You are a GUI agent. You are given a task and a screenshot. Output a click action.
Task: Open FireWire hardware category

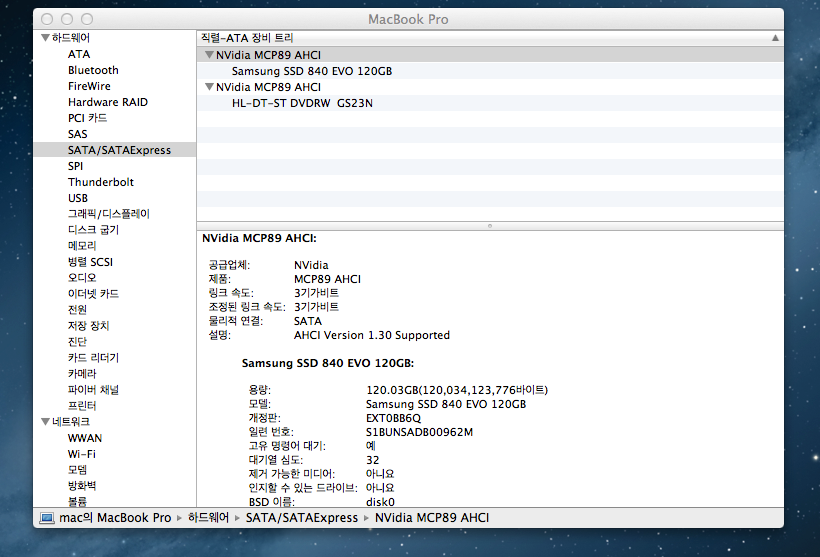point(89,86)
